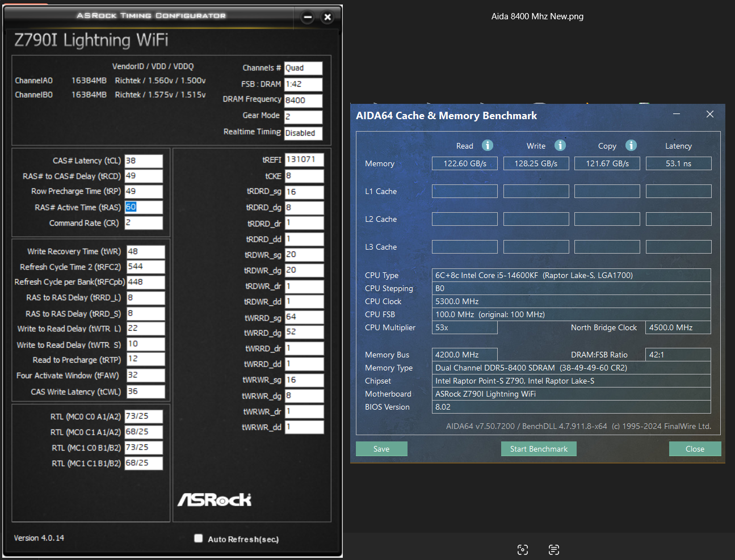This screenshot has width=735, height=560.
Task: Click the Save button in AIDA64
Action: (381, 449)
